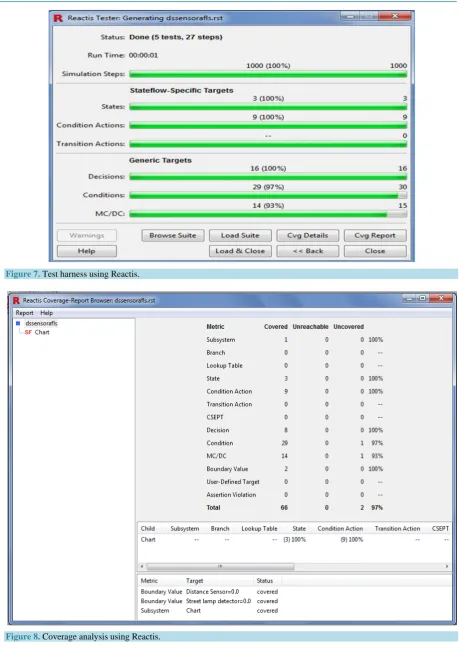
Task: Select the Chart row in child table
Action: 294,540
